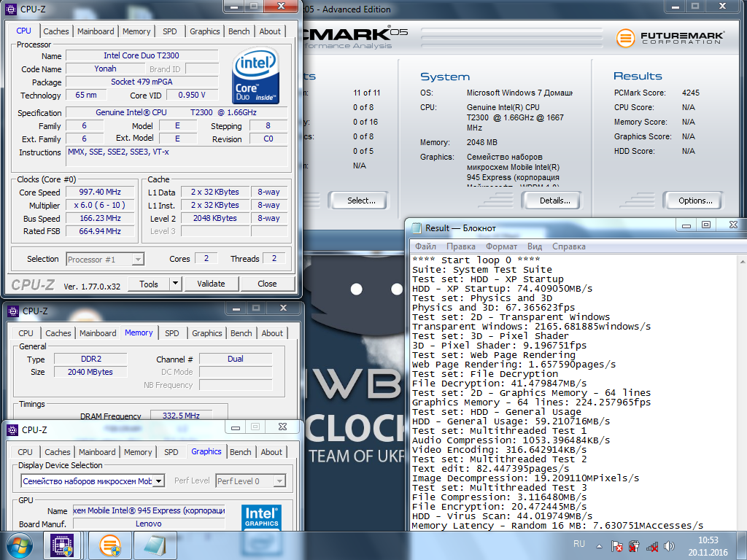Close the Graphics CPU-Z window
747x560 pixels.
pyautogui.click(x=282, y=427)
